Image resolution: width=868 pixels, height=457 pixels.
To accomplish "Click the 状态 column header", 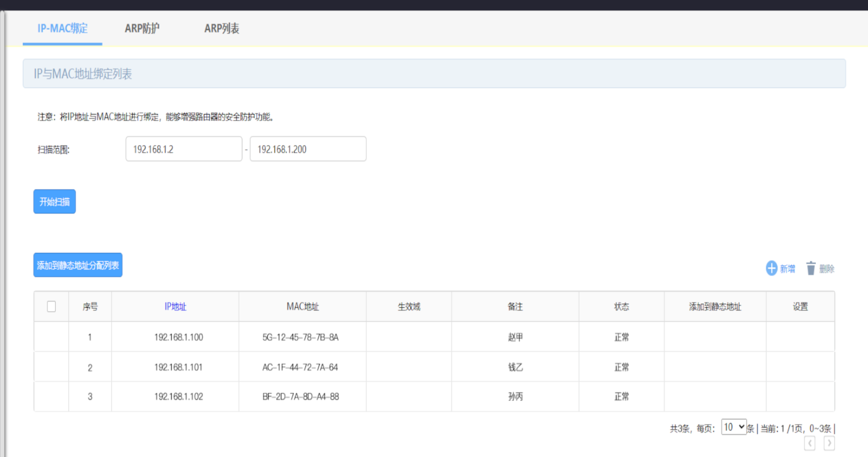I will [621, 307].
